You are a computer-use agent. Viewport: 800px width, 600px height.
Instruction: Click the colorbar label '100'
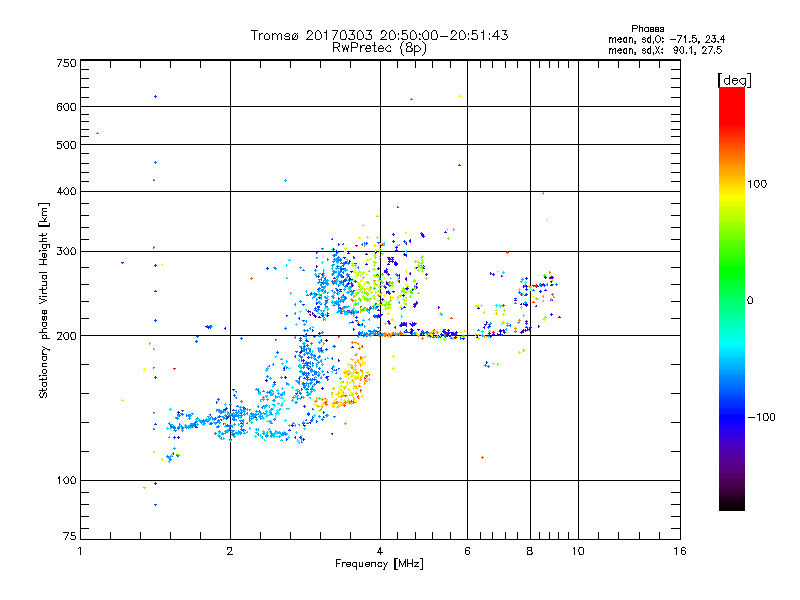tap(757, 184)
